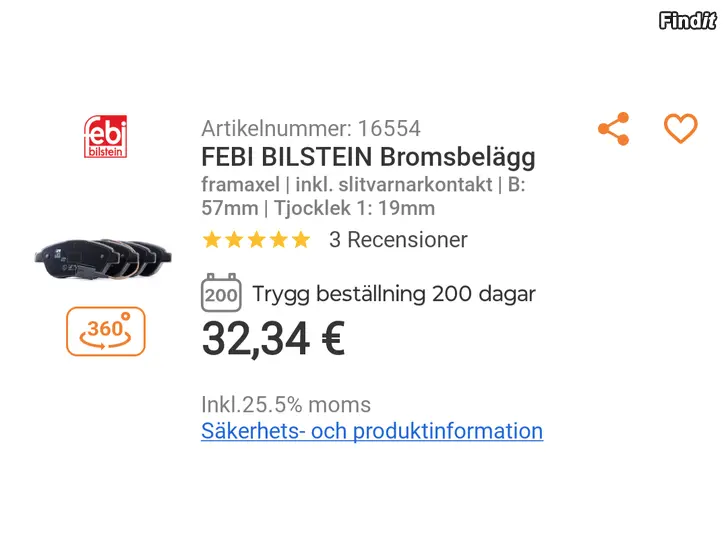Click the first yellow rating star
The image size is (728, 546).
[x=212, y=240]
